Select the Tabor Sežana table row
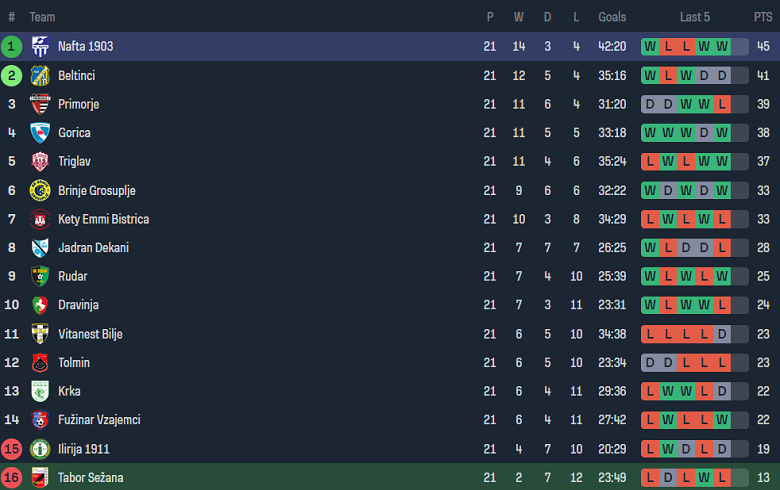The height and width of the screenshot is (490, 780). (x=390, y=477)
